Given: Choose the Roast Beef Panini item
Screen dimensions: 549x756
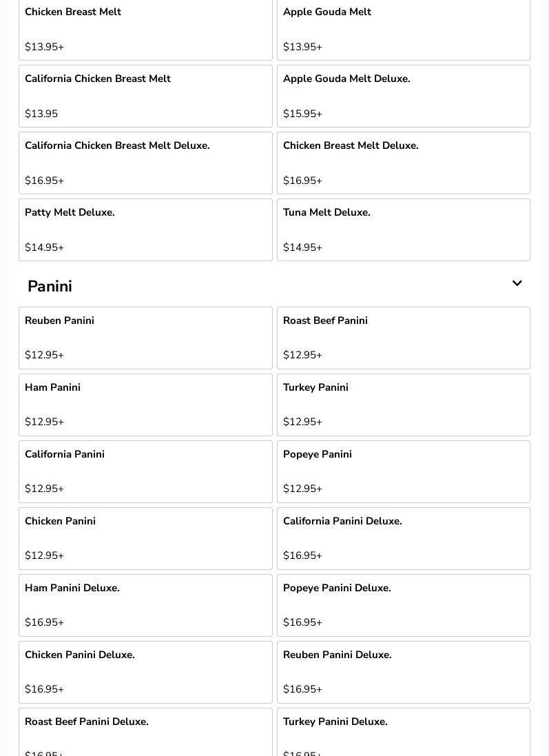Looking at the screenshot, I should pyautogui.click(x=403, y=338).
